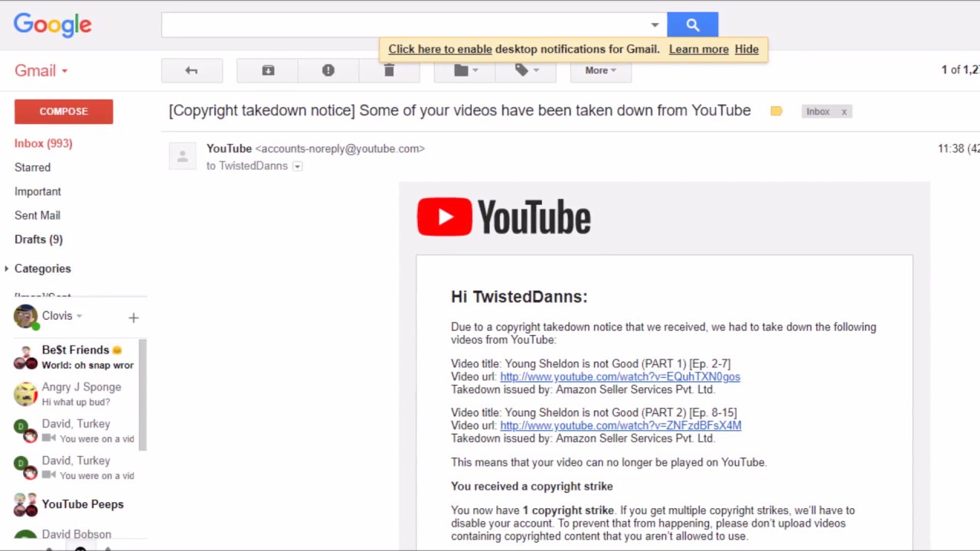Click here to enable desktop notifications
This screenshot has width=980, height=551.
(440, 49)
